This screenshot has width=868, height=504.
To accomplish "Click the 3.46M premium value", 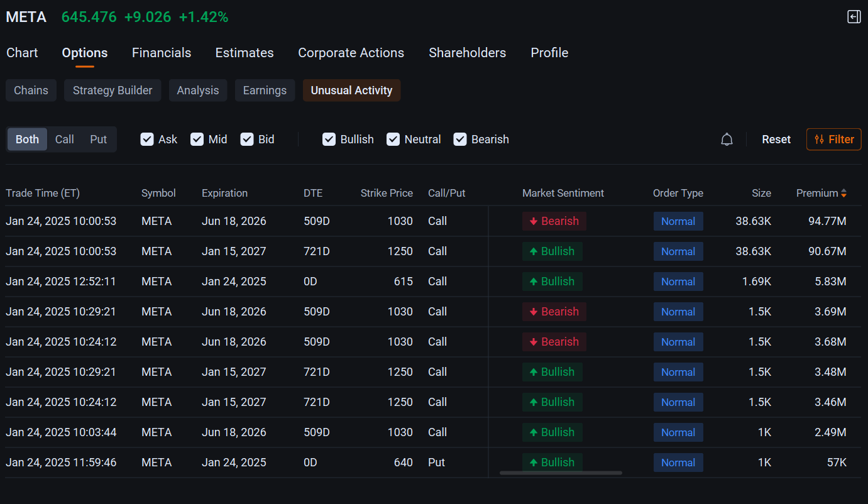I will click(830, 402).
